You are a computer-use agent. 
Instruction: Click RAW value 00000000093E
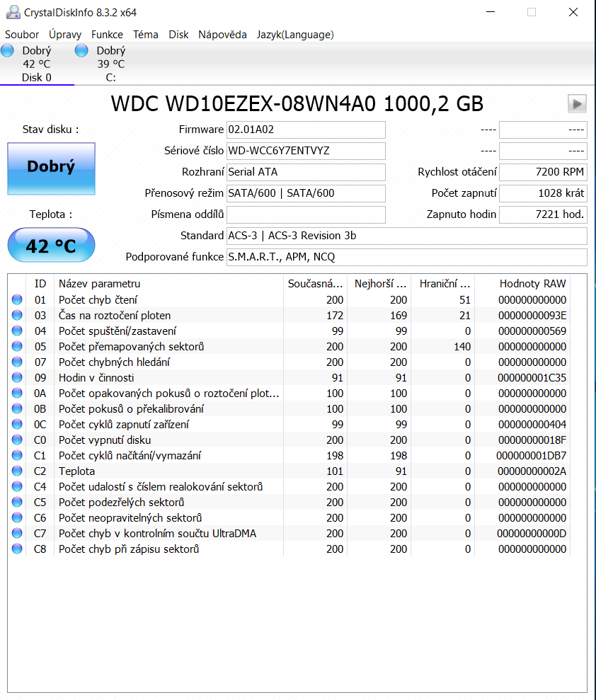coord(532,315)
